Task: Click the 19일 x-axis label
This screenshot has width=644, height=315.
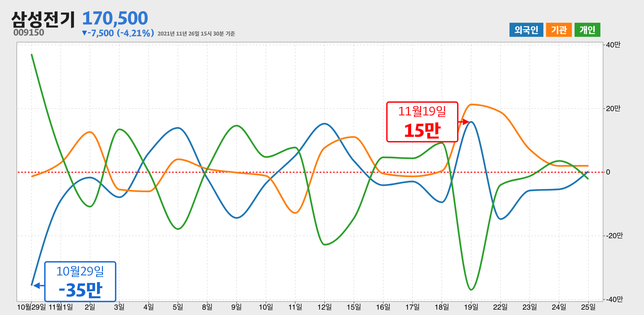Action: click(x=471, y=307)
